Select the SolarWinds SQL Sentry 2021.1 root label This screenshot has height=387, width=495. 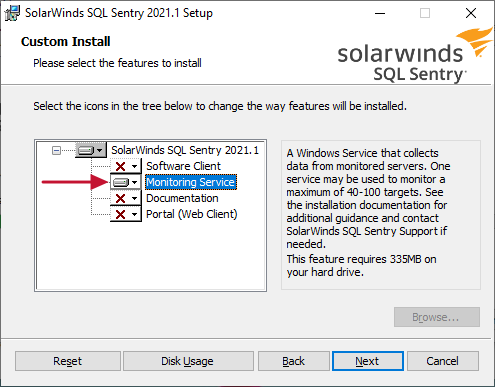click(185, 150)
